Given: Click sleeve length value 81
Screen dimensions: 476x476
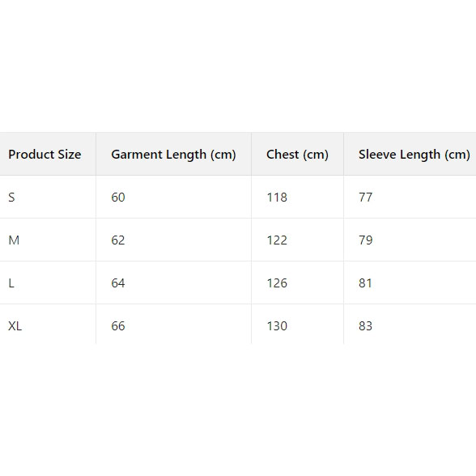Looking at the screenshot, I should point(365,283).
